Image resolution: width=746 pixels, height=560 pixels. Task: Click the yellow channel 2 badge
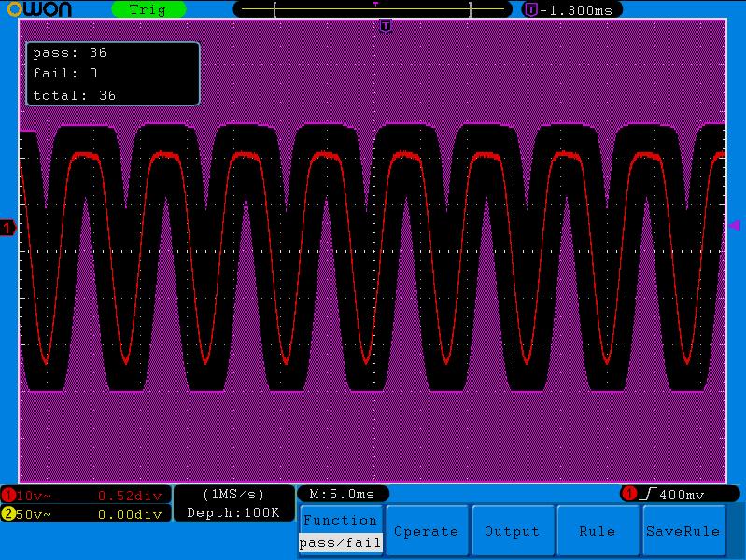click(x=8, y=514)
